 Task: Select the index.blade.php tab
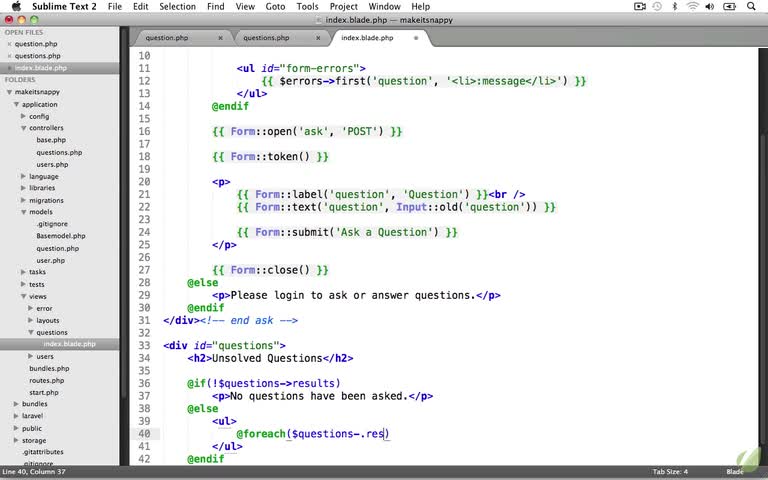(367, 38)
